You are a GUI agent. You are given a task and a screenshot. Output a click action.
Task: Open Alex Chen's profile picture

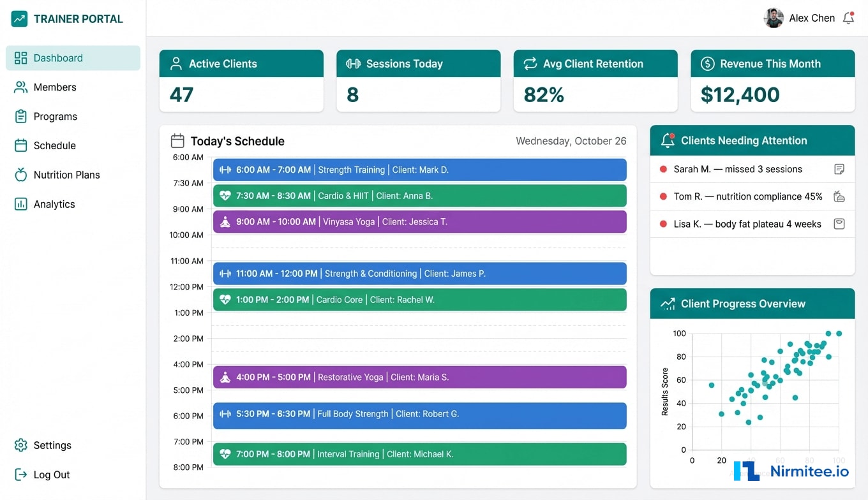[x=773, y=18]
